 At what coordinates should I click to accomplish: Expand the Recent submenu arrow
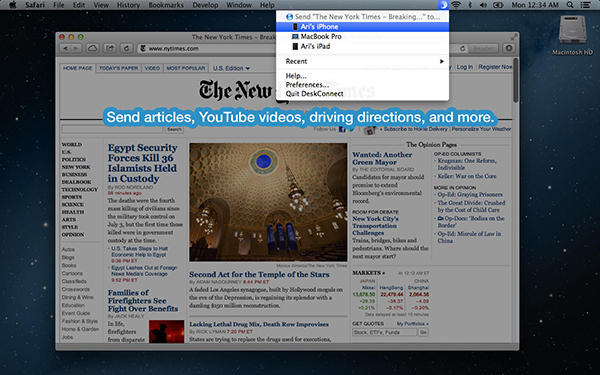(442, 61)
